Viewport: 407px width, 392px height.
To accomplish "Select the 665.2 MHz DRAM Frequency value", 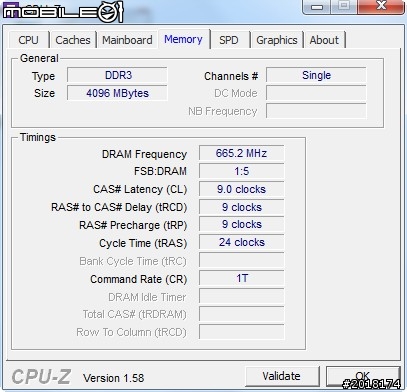I will coord(242,153).
